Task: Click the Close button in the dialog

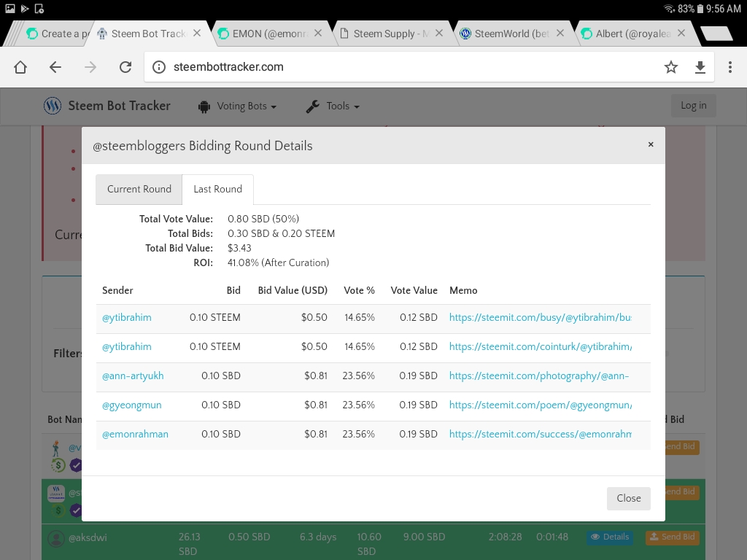Action: point(629,498)
